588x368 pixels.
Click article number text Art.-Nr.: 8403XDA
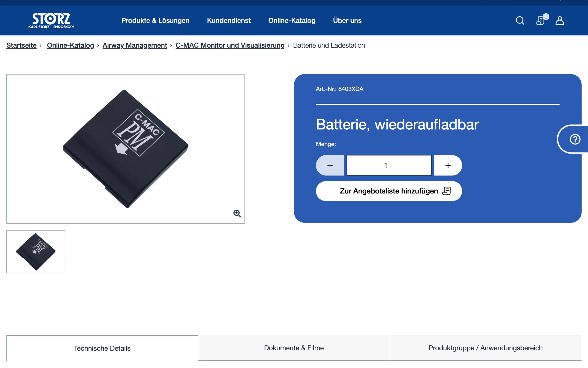[339, 89]
